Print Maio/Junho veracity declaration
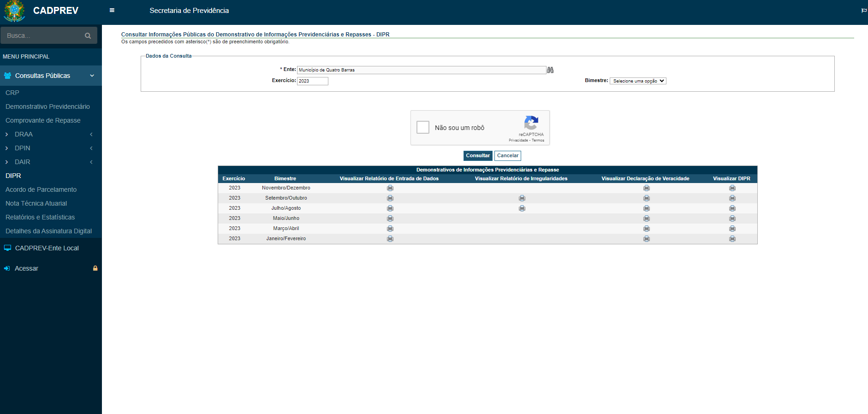The width and height of the screenshot is (868, 414). coord(646,219)
